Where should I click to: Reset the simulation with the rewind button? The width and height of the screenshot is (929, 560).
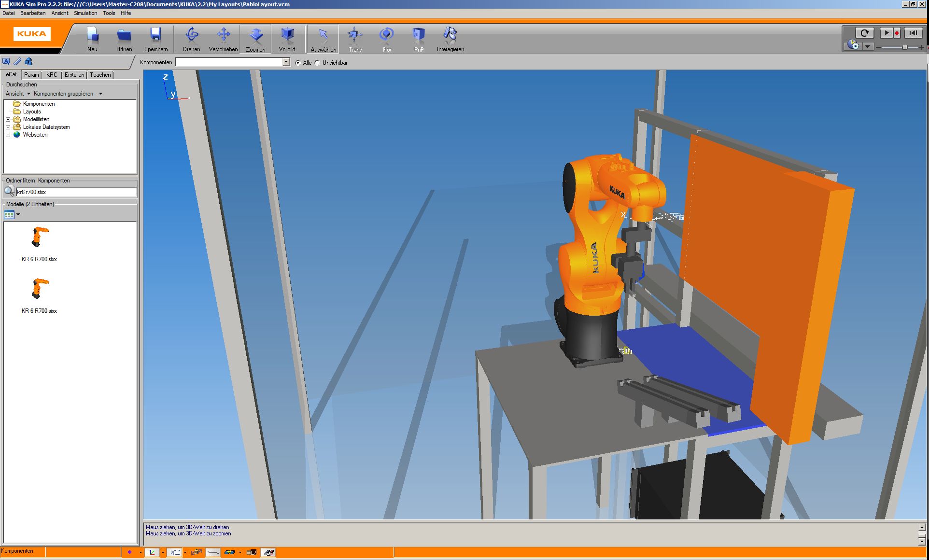[x=913, y=33]
